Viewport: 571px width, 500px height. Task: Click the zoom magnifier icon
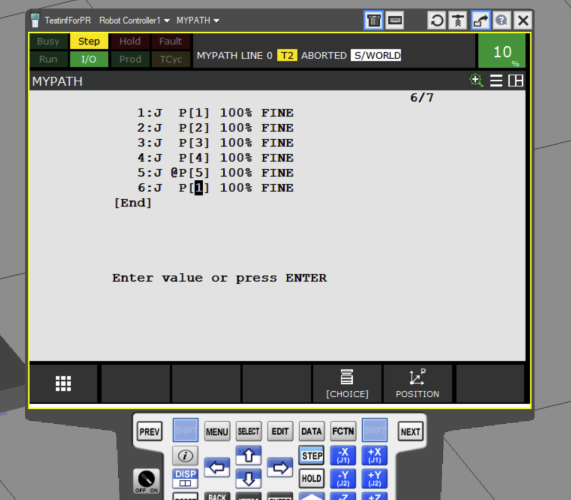pos(476,80)
